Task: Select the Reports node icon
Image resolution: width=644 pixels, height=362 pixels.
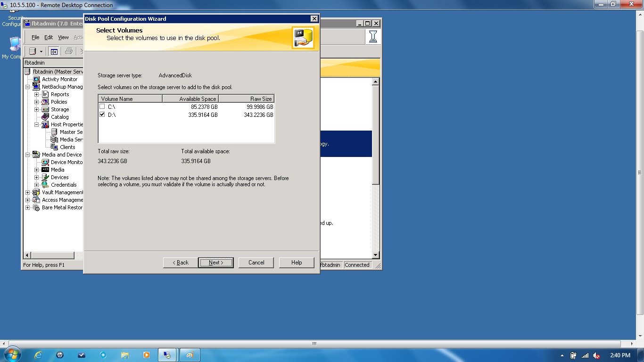Action: click(45, 94)
